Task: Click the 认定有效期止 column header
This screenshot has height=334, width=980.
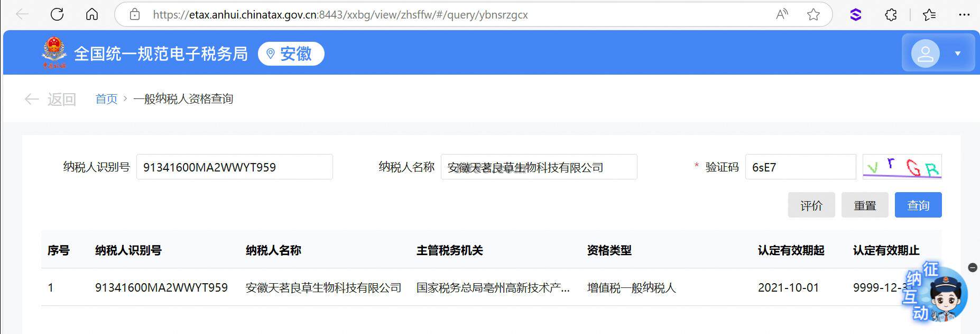Action: (x=886, y=250)
